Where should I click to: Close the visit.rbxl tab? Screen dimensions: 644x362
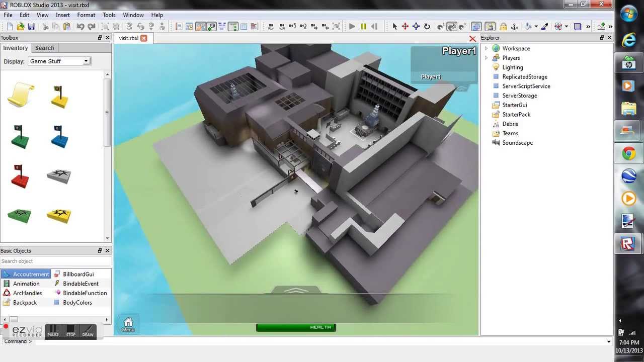click(x=144, y=38)
